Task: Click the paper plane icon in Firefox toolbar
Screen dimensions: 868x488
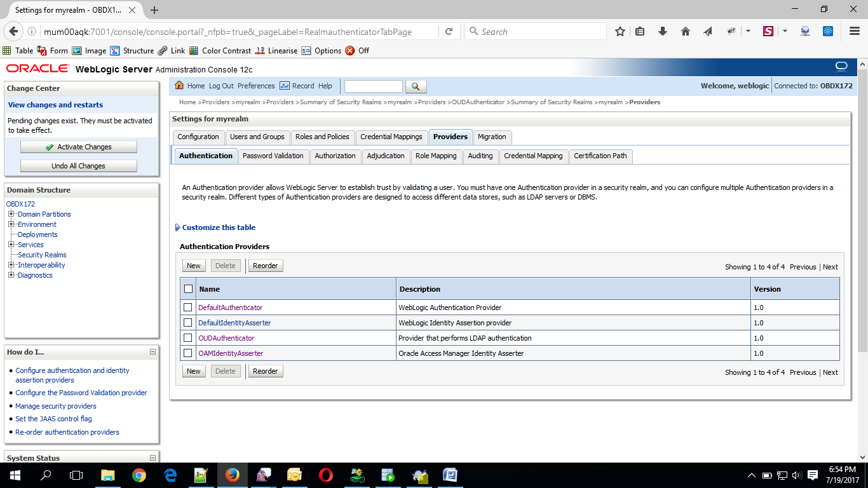Action: [708, 31]
